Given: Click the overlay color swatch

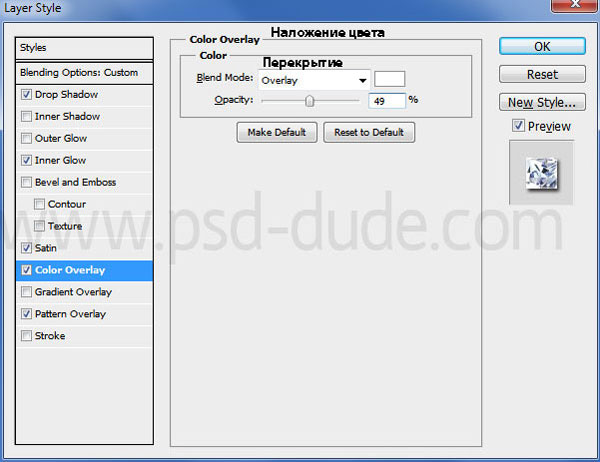Looking at the screenshot, I should [389, 80].
